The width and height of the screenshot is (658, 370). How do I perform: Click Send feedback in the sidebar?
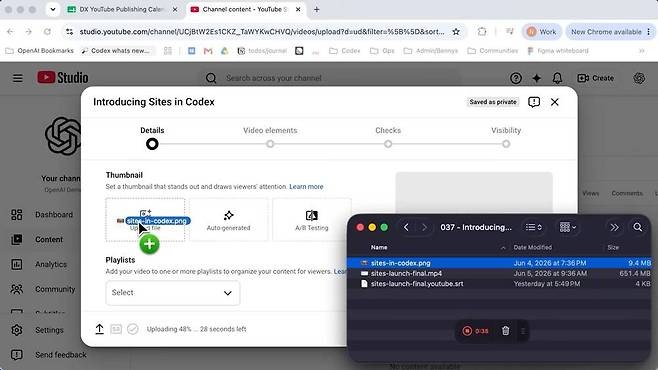click(x=48, y=355)
